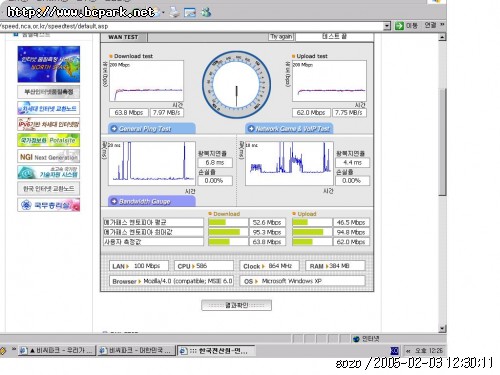Expand the Network Game & VoIP Test section
The image size is (500, 375).
click(x=289, y=129)
